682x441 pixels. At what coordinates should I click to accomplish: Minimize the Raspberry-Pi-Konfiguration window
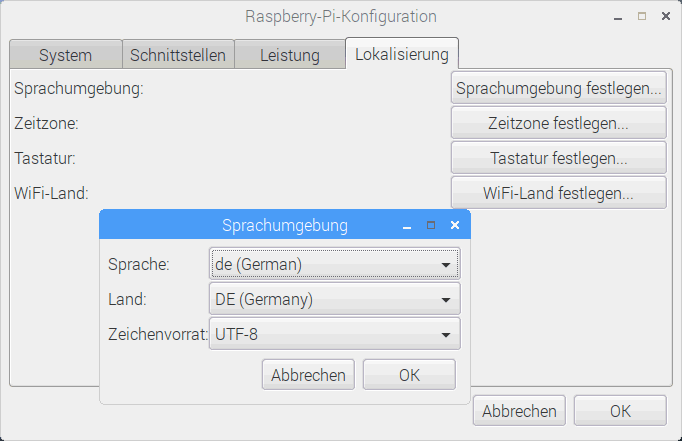[x=618, y=17]
